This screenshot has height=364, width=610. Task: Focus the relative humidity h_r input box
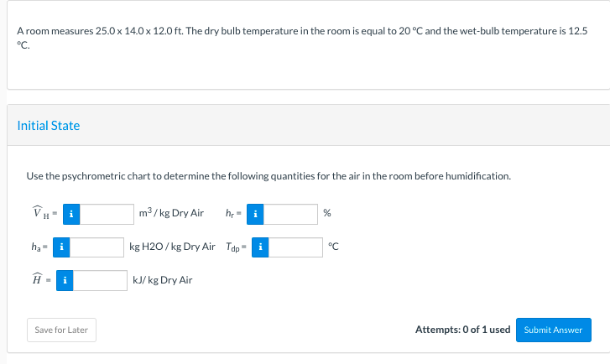pos(292,214)
